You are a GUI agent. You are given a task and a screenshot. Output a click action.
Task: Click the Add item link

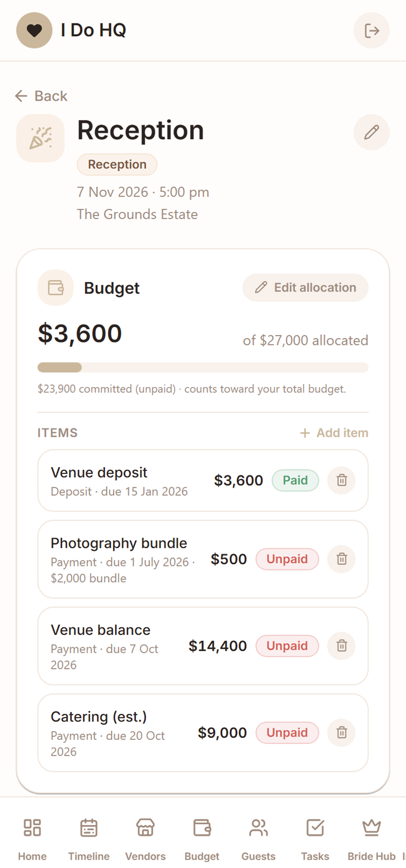[334, 433]
